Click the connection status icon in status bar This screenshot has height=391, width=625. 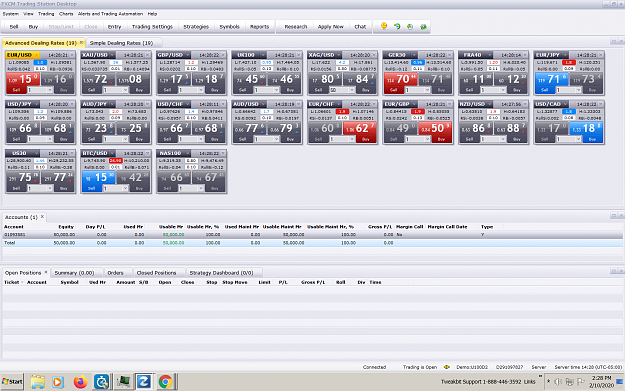point(447,367)
